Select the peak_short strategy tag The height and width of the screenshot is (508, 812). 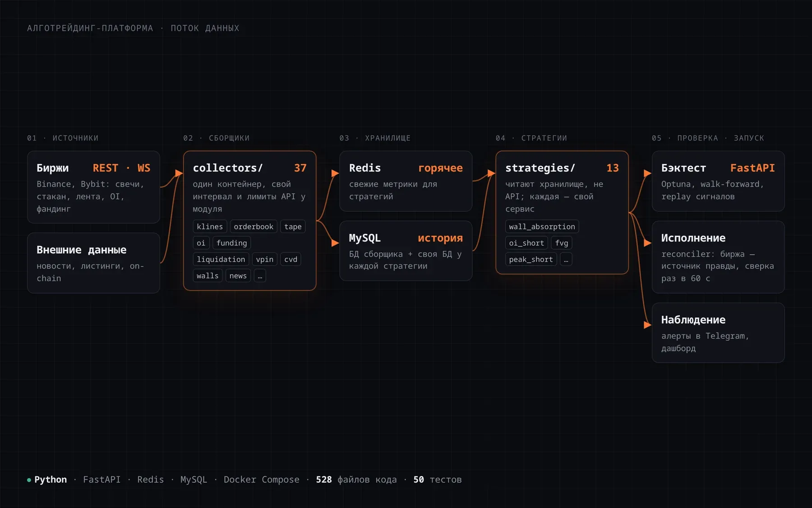(531, 259)
